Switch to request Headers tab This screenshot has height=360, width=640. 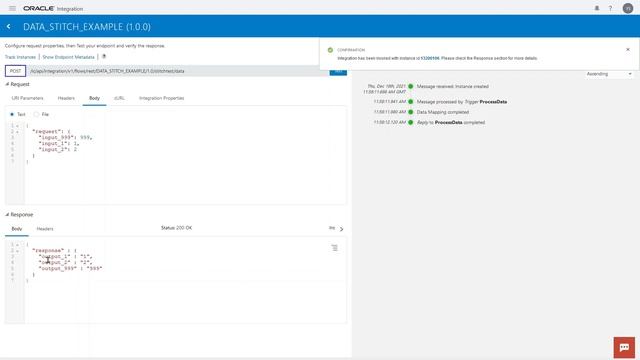click(x=66, y=98)
